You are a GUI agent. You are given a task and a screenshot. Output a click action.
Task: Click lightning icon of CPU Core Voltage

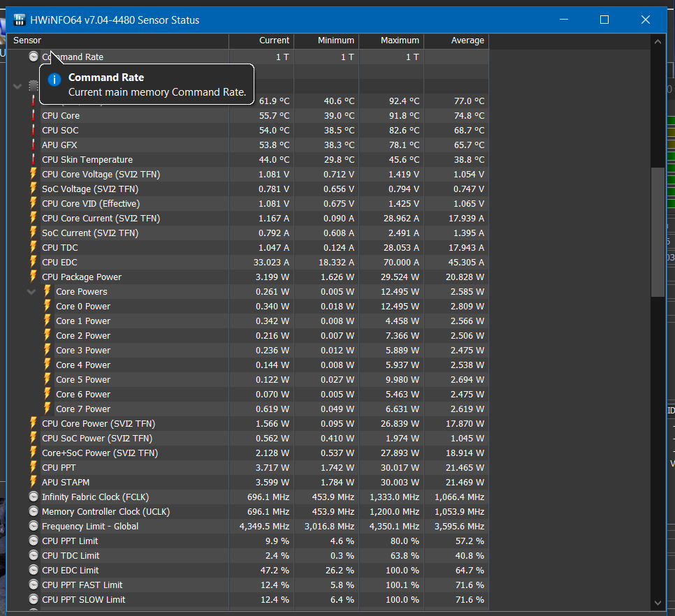[x=33, y=174]
